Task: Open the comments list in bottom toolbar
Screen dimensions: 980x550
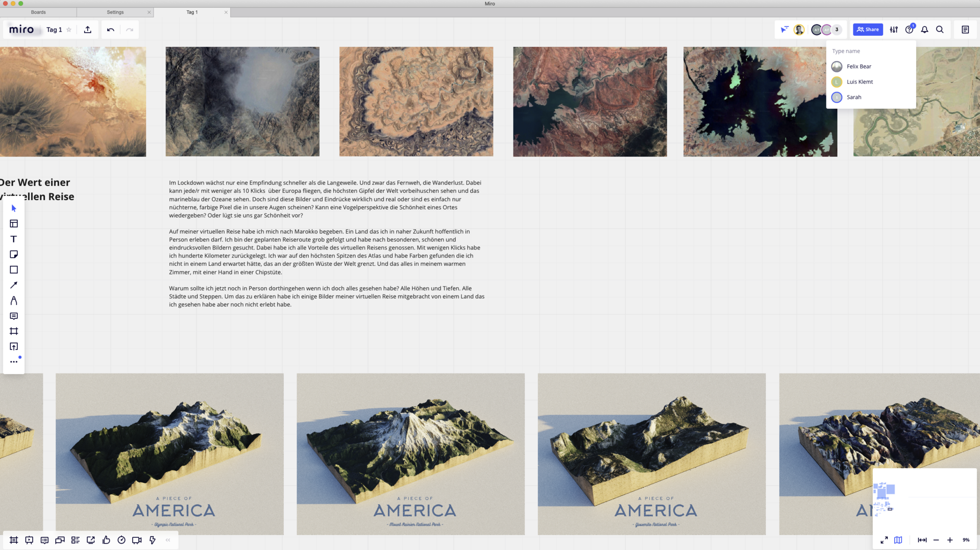Action: pyautogui.click(x=44, y=540)
